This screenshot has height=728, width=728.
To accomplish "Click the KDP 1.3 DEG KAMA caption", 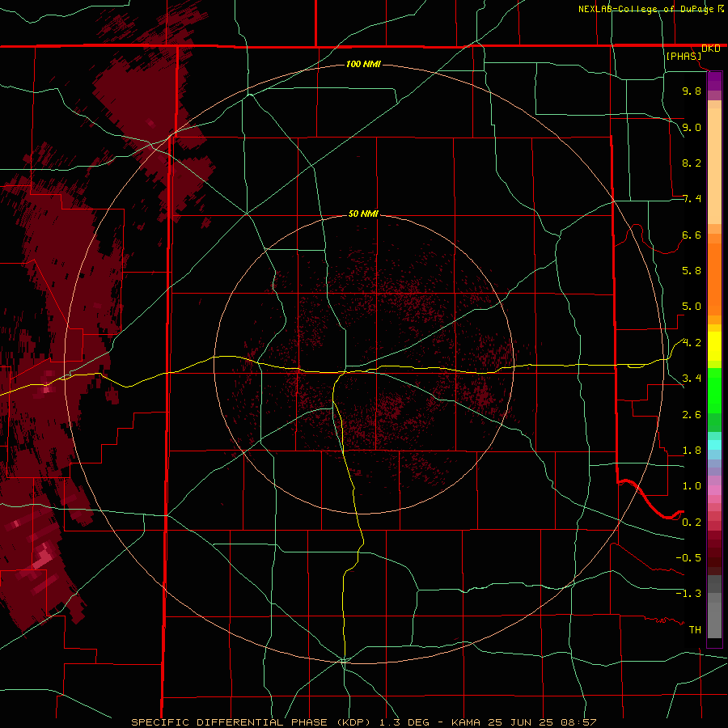I will pyautogui.click(x=363, y=722).
